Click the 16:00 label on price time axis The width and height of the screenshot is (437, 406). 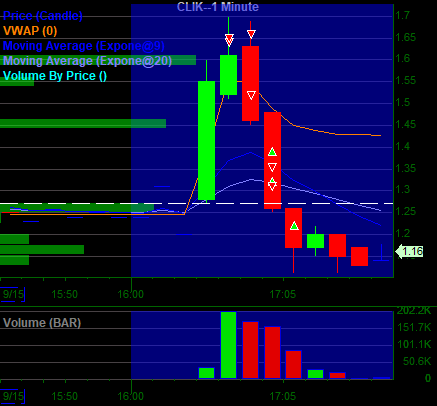(131, 294)
